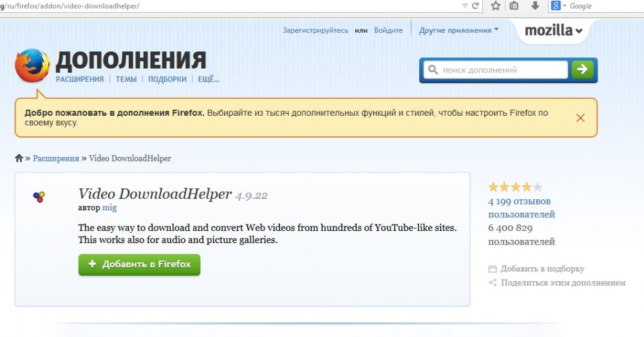644x337 pixels.
Task: Click the reload page icon in address bar
Action: pos(475,6)
